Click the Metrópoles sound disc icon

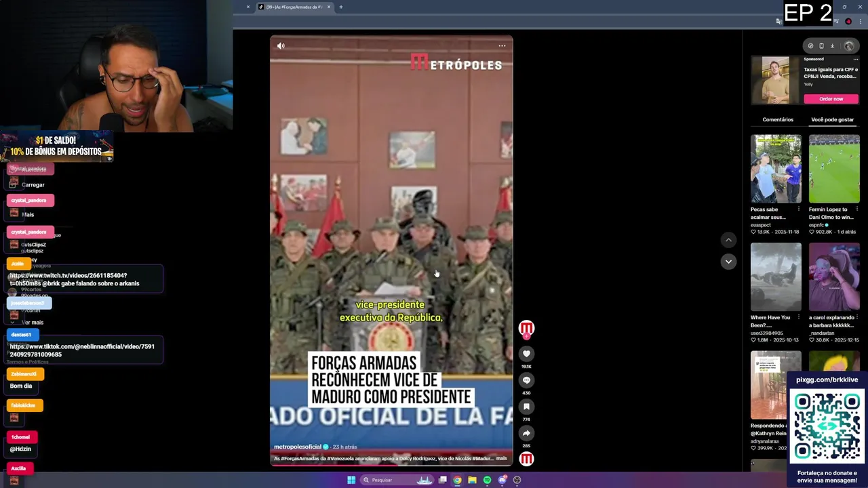pyautogui.click(x=526, y=460)
